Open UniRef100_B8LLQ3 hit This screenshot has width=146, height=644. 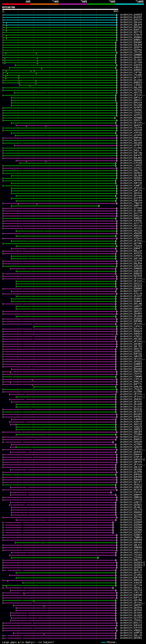pyautogui.click(x=131, y=251)
